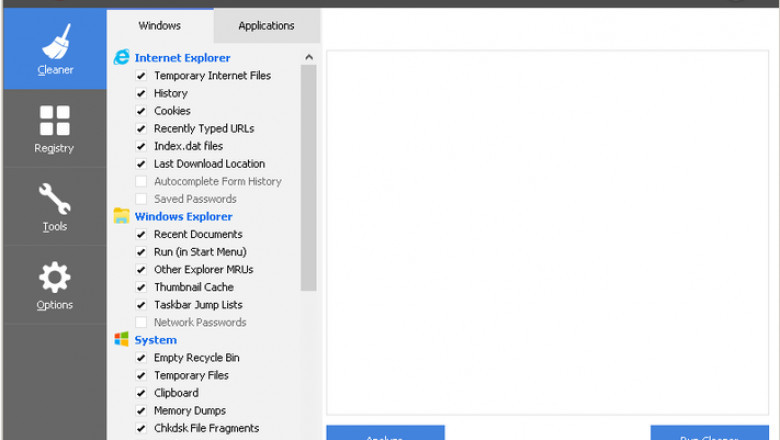Select the Windows tab
Viewport: 780px width, 440px height.
click(160, 25)
